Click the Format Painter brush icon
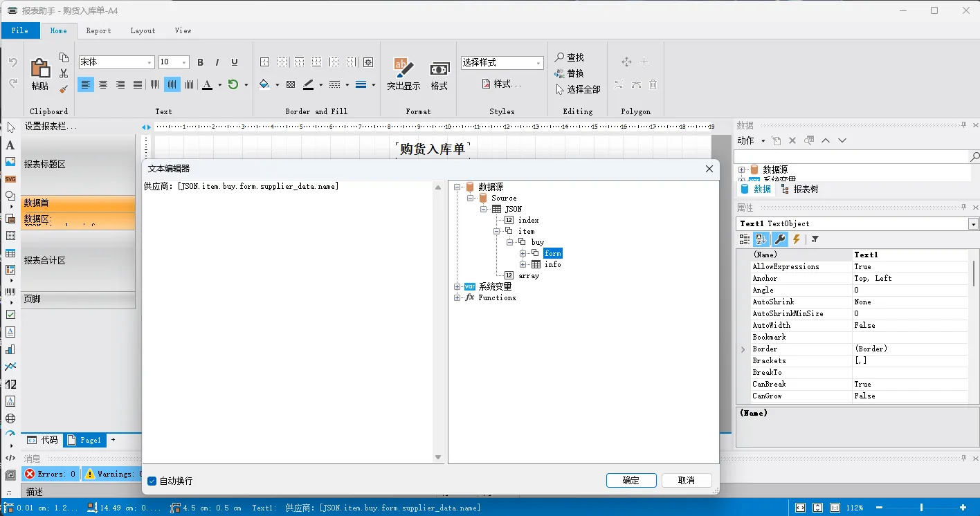This screenshot has height=516, width=980. pyautogui.click(x=64, y=89)
